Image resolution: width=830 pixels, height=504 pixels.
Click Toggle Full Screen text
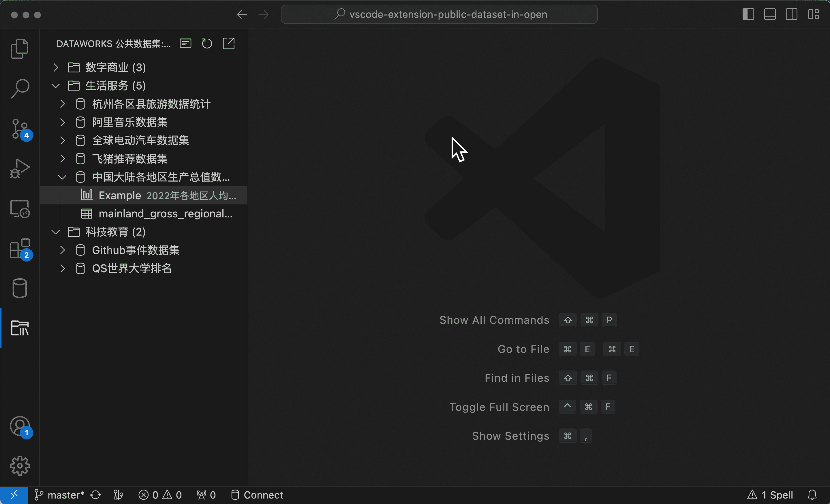coord(499,407)
